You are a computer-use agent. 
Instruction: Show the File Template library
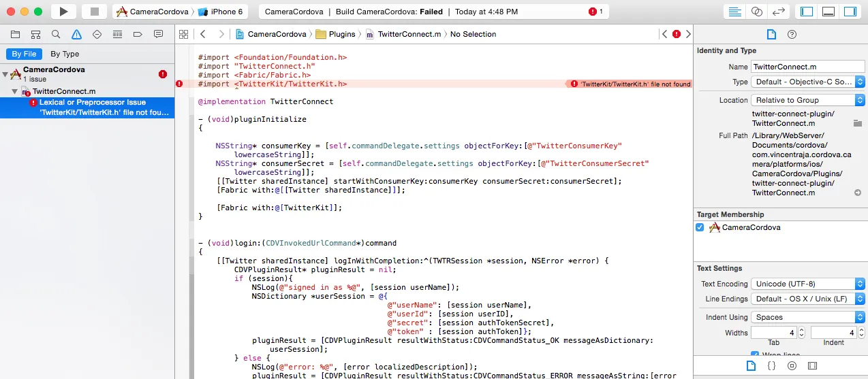(751, 366)
